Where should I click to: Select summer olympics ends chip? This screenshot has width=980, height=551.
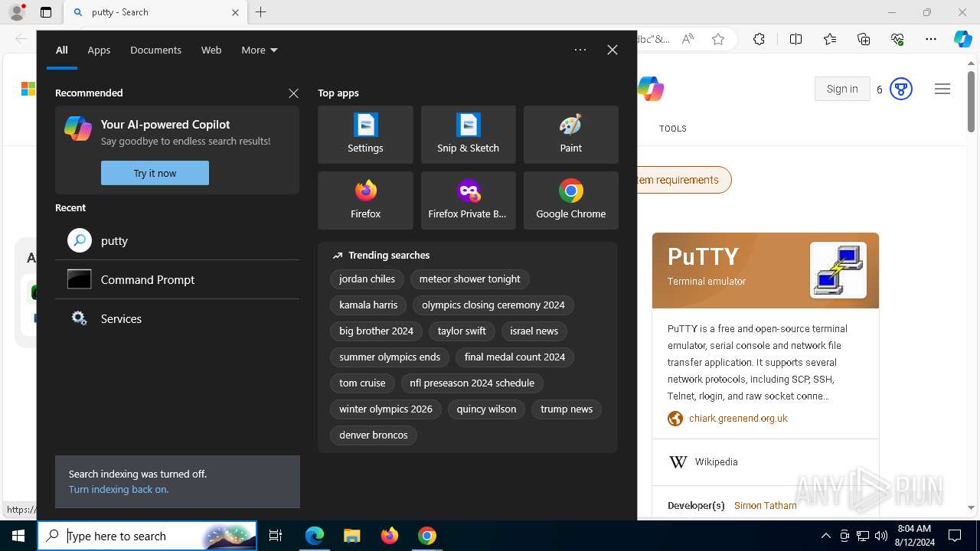click(x=390, y=357)
